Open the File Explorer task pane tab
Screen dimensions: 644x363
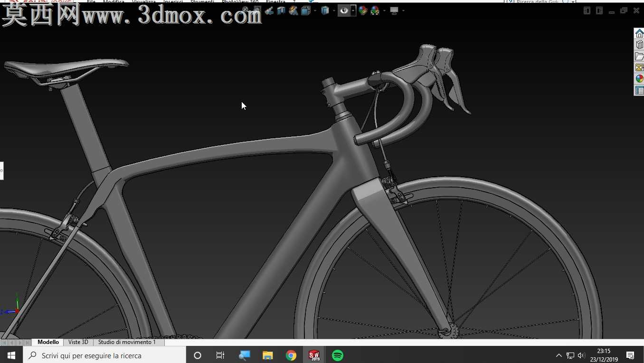tap(639, 56)
